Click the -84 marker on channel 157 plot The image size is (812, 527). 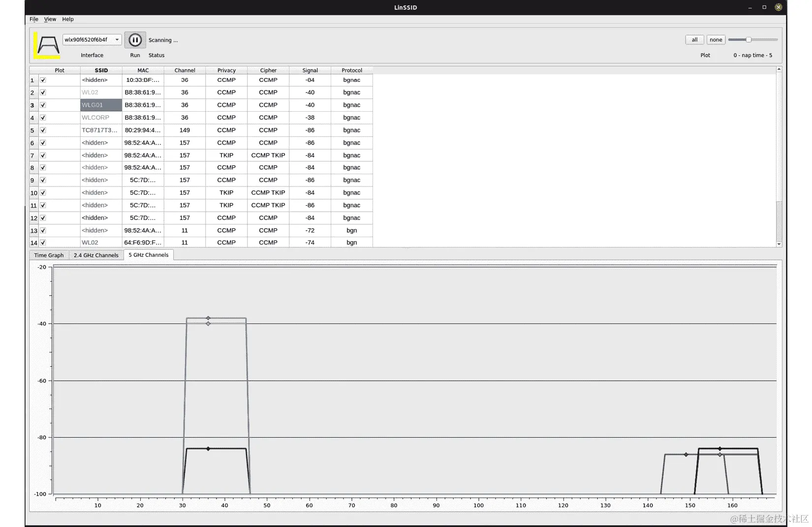point(720,449)
